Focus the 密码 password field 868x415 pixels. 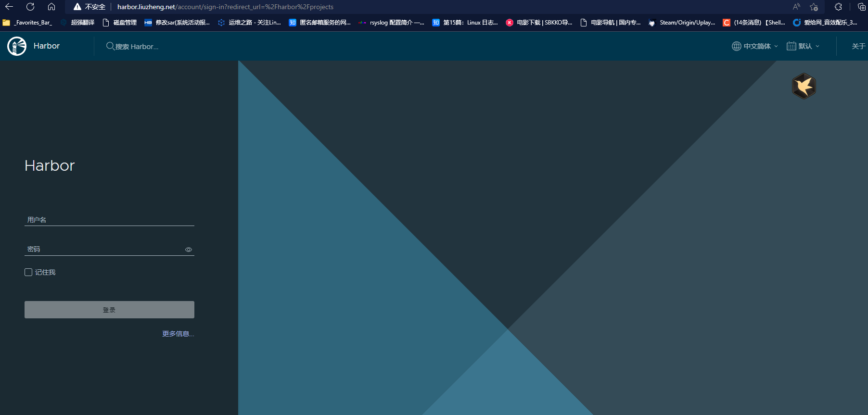[109, 249]
